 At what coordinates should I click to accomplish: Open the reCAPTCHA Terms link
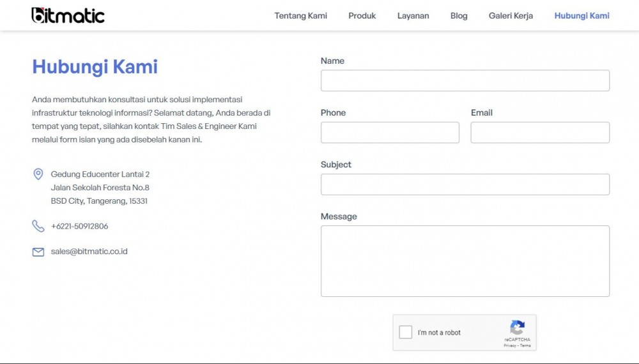click(x=525, y=345)
